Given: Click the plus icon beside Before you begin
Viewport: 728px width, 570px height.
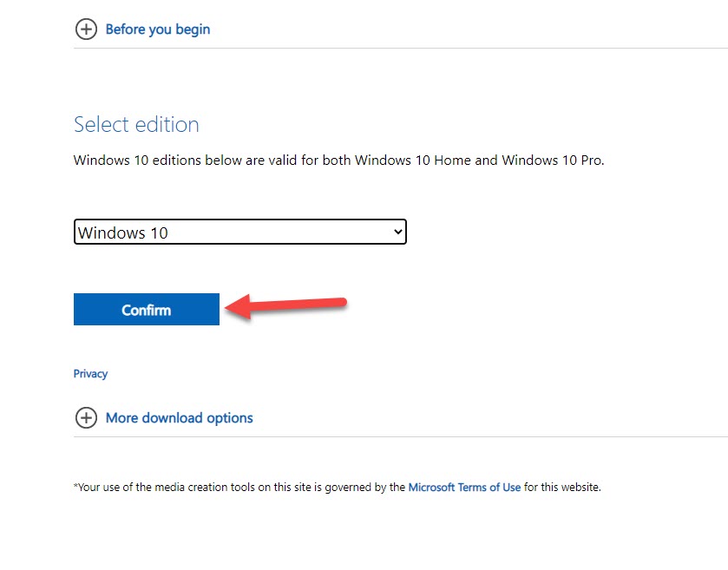Looking at the screenshot, I should tap(86, 29).
